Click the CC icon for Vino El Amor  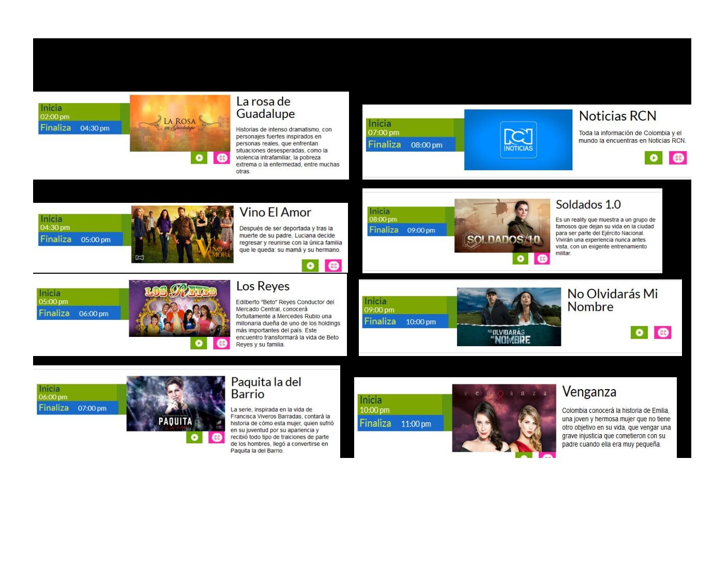coord(333,265)
